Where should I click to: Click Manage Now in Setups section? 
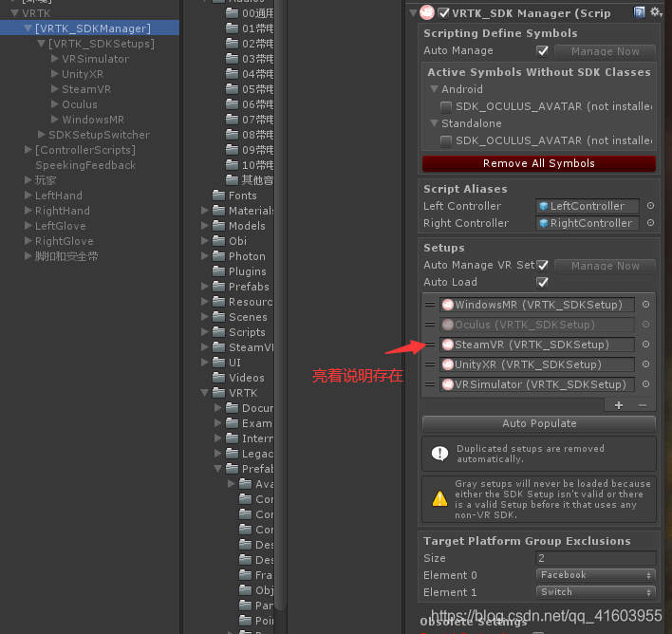click(x=605, y=266)
